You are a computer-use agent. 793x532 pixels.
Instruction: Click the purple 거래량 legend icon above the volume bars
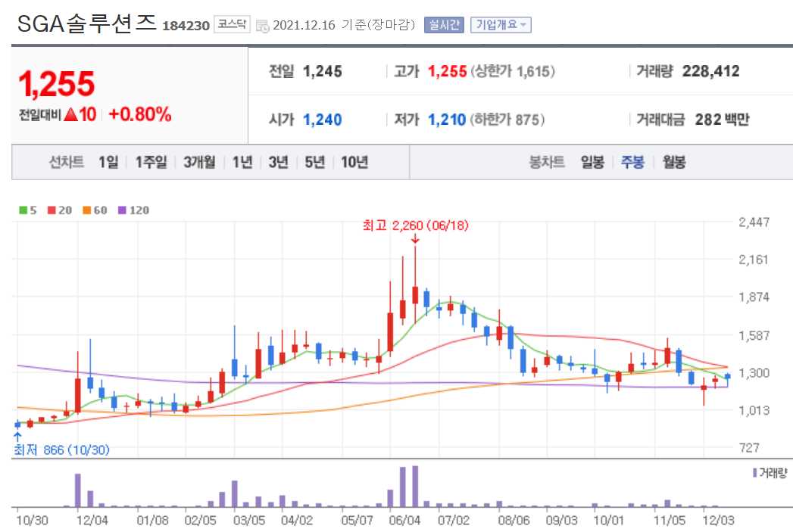pos(754,472)
